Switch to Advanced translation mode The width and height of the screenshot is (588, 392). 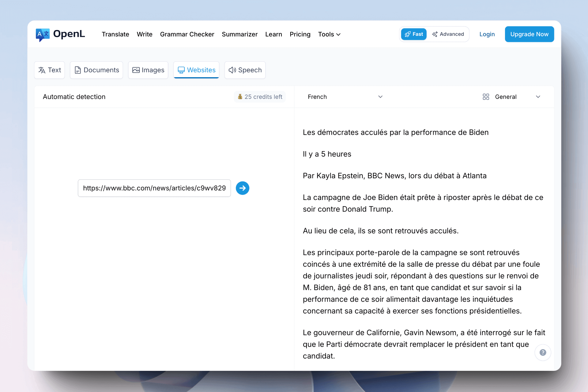[x=448, y=34]
